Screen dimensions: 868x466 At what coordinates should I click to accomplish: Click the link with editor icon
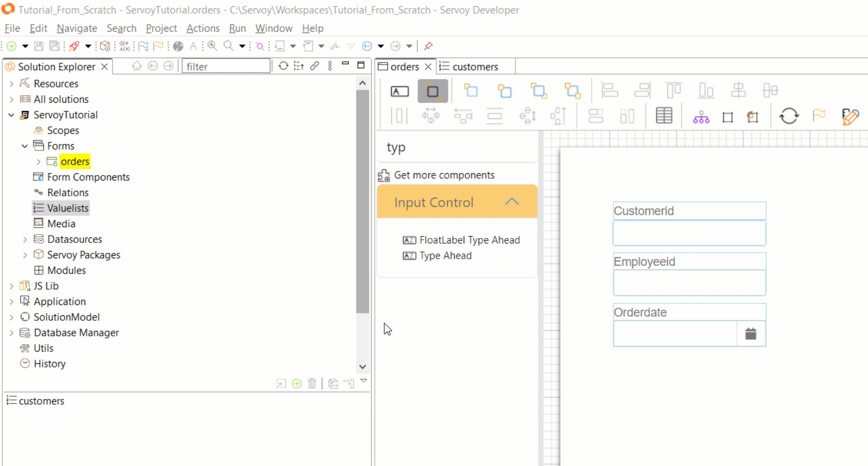coord(315,66)
